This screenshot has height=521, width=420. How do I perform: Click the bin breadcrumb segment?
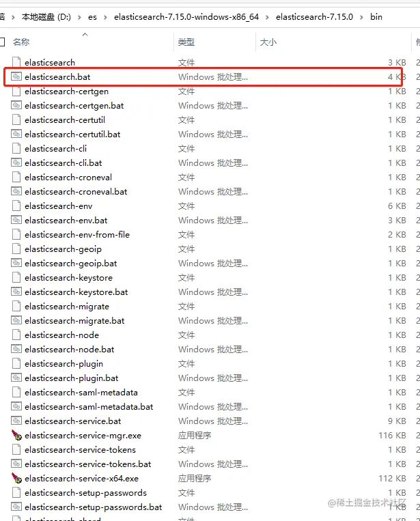(x=376, y=17)
